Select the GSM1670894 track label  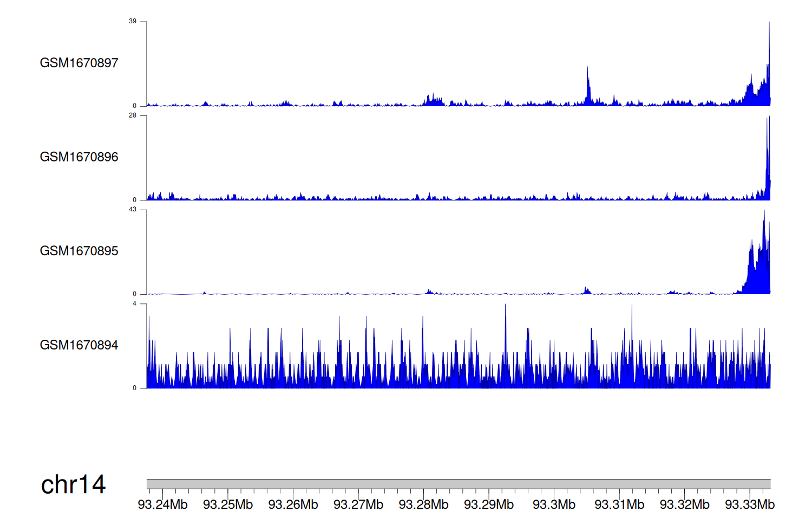[79, 345]
